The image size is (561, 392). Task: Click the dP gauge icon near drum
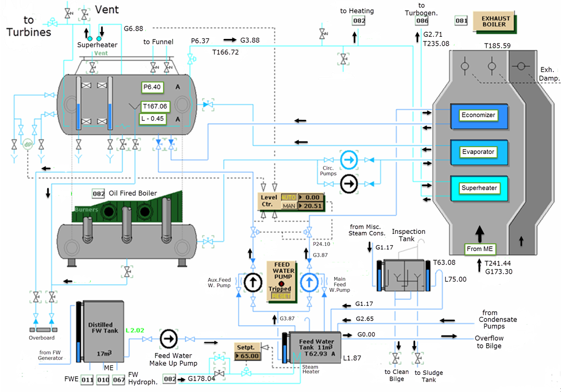28,144
